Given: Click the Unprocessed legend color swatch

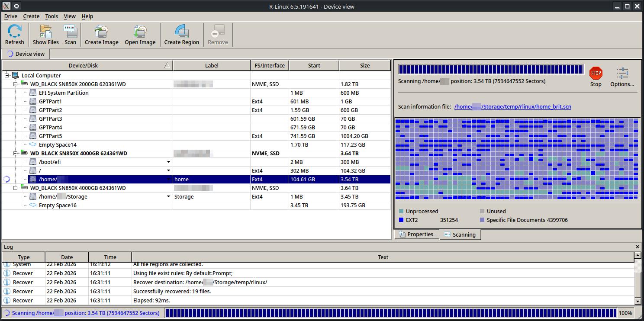Looking at the screenshot, I should 401,211.
